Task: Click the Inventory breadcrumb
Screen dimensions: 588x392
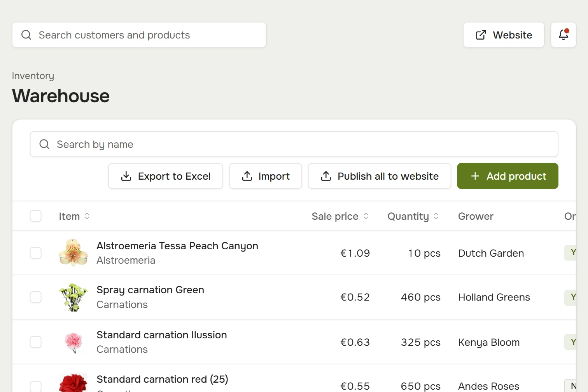Action: pyautogui.click(x=33, y=76)
